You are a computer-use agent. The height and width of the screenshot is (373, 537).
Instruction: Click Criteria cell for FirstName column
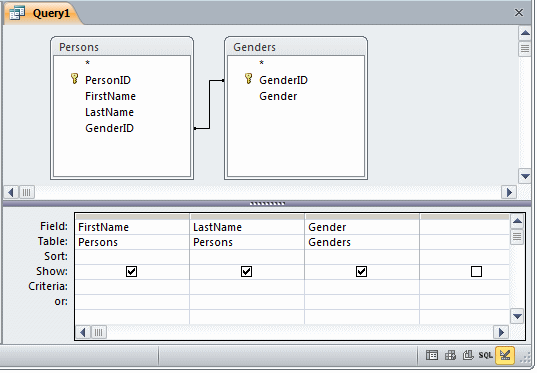[132, 287]
